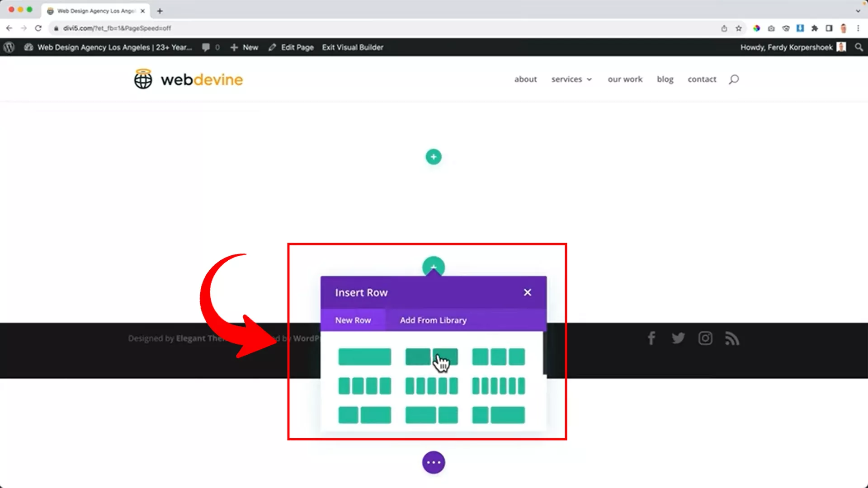The width and height of the screenshot is (868, 488).
Task: Expand the services menu dropdown
Action: pos(571,80)
